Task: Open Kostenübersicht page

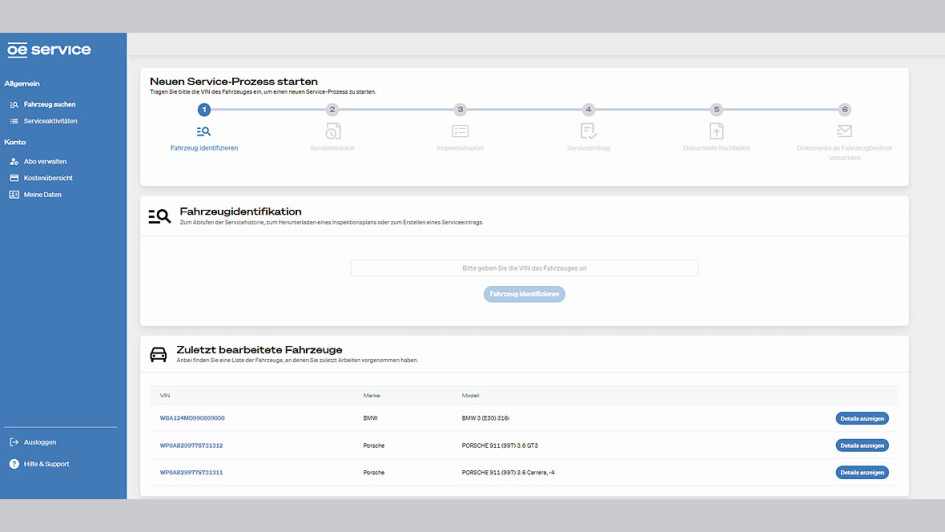Action: (x=48, y=178)
